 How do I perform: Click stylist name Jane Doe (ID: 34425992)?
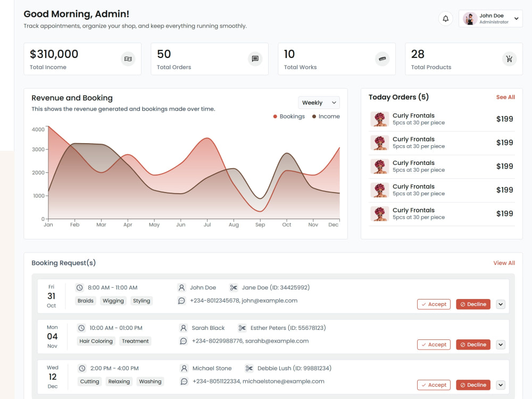[x=276, y=288]
